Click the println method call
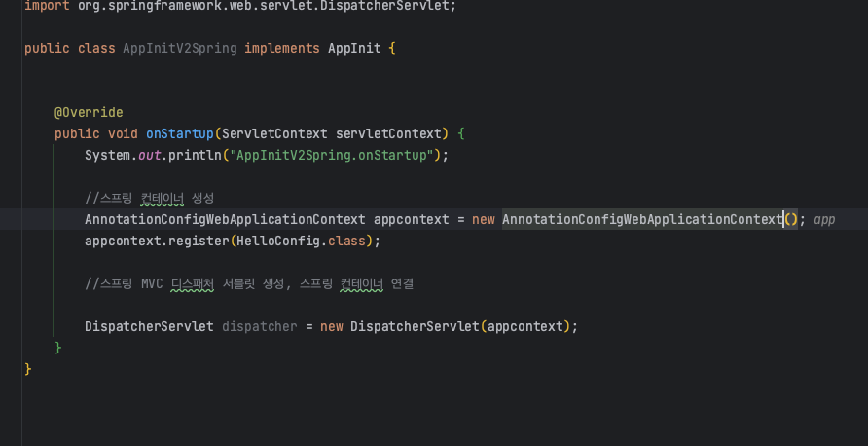 point(195,155)
